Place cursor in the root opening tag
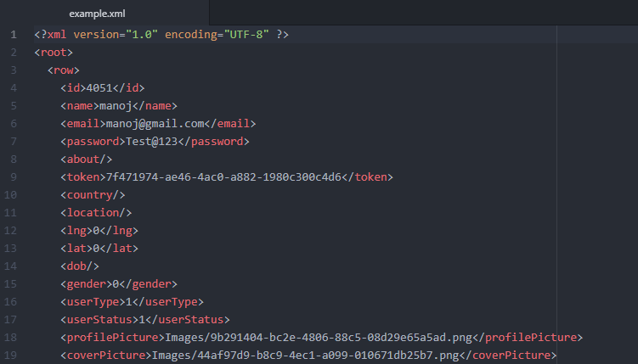638x364 pixels. [x=54, y=53]
